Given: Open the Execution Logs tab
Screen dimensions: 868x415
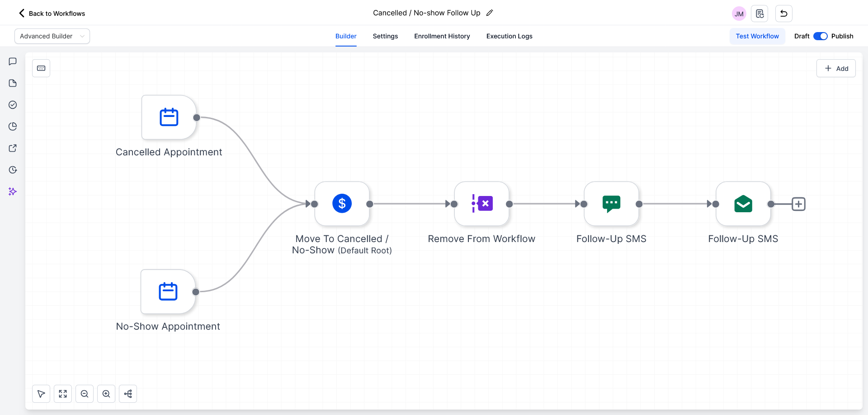Looking at the screenshot, I should coord(509,36).
